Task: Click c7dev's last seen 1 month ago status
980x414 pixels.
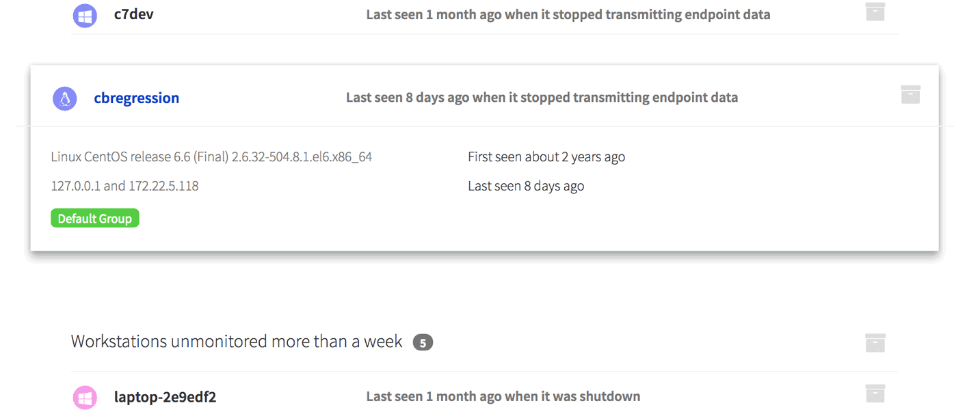Action: coord(568,14)
